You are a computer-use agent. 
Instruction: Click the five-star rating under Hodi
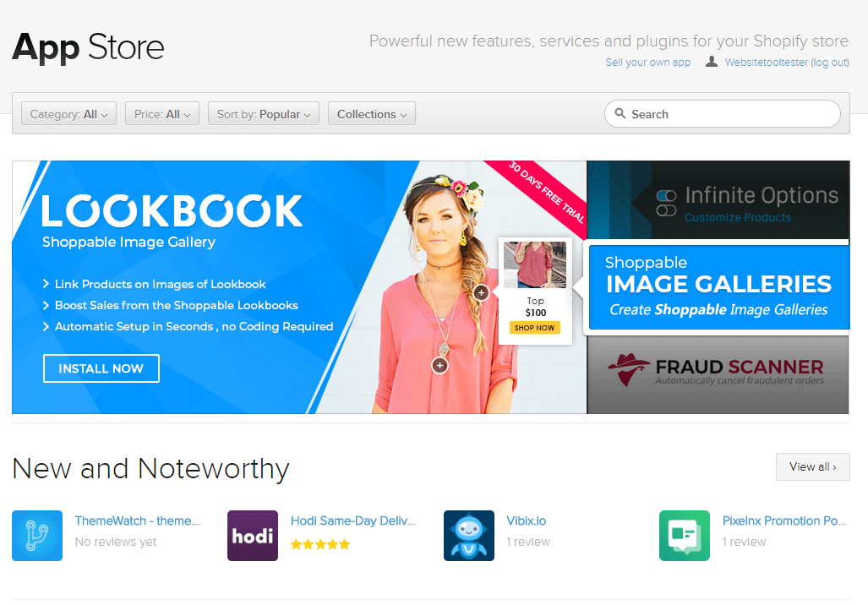[x=320, y=544]
